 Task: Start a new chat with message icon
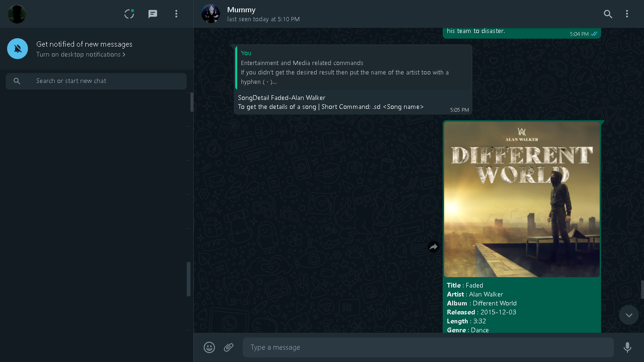[153, 14]
